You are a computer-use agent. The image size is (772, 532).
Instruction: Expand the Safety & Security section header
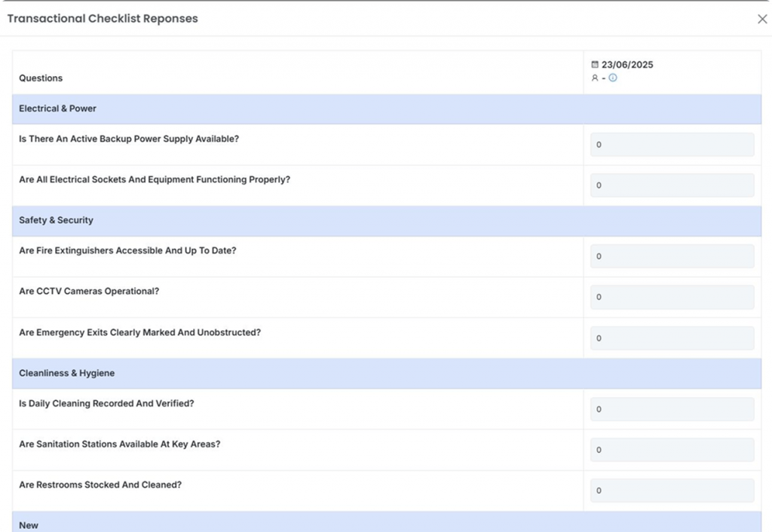[x=57, y=220]
